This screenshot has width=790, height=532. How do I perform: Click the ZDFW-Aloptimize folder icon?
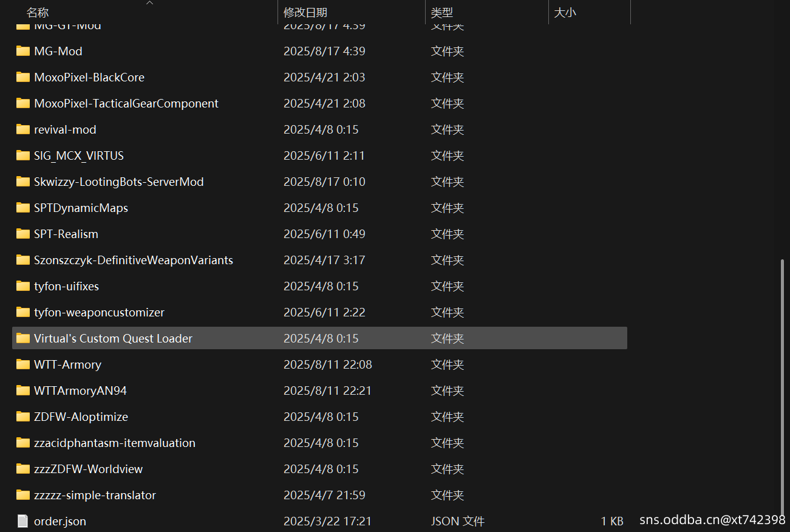(23, 417)
